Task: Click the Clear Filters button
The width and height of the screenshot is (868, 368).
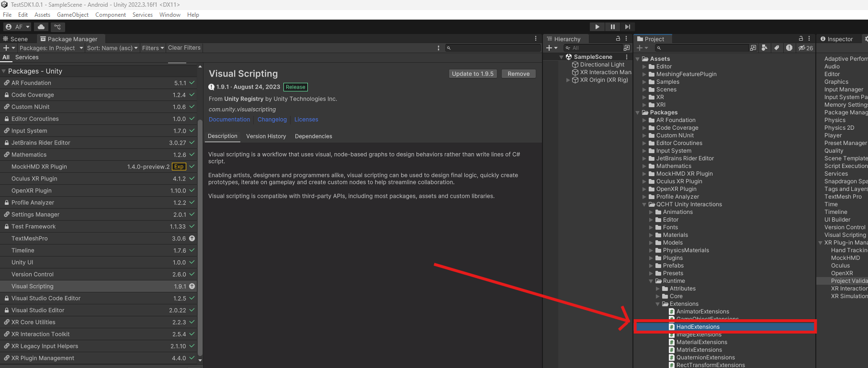Action: pos(184,48)
